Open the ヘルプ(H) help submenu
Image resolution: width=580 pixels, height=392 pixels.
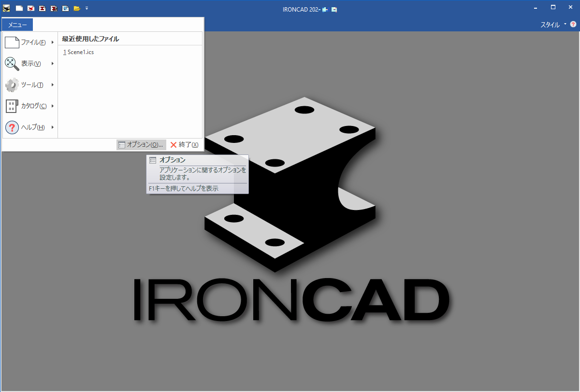(29, 127)
